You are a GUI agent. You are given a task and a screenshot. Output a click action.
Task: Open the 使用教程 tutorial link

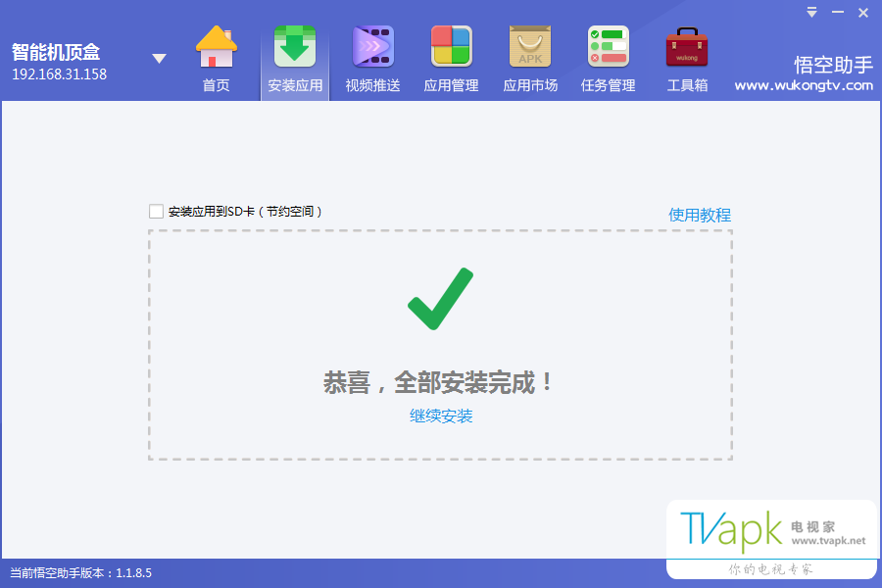(x=699, y=215)
